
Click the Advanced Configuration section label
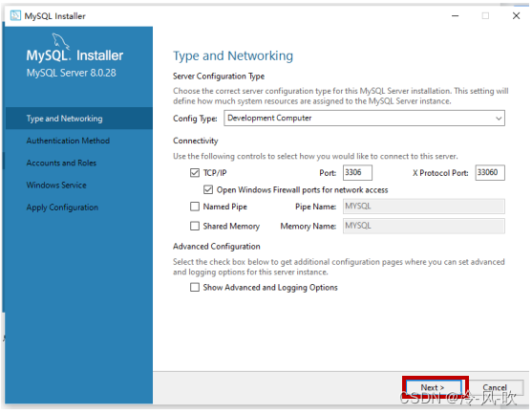(x=217, y=246)
